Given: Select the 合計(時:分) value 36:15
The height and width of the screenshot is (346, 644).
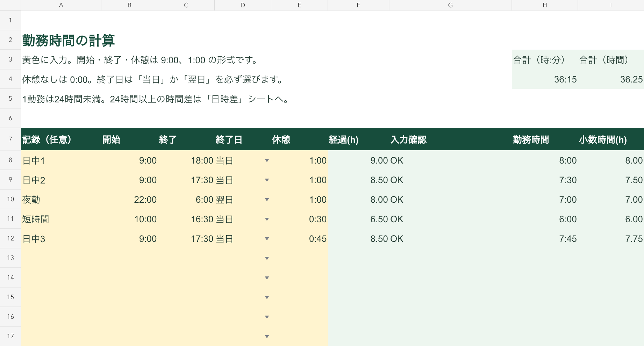Looking at the screenshot, I should tap(545, 79).
